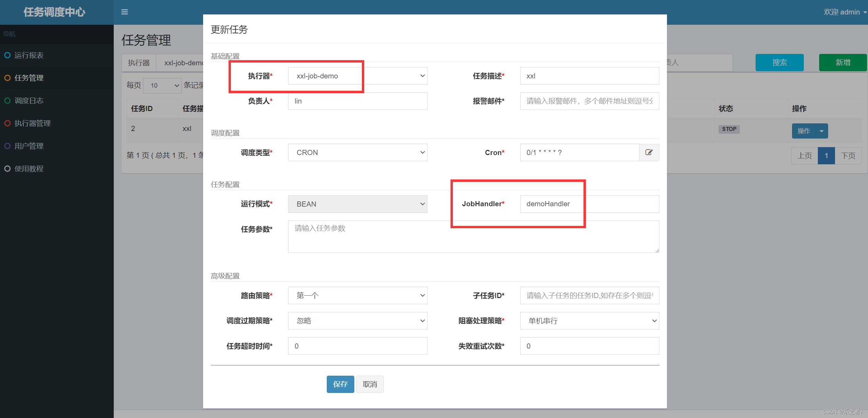Click the 失败重试次数 input field

590,346
